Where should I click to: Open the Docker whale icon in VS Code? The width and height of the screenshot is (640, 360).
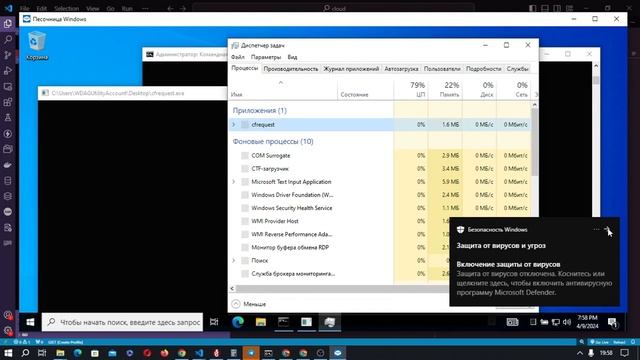[x=8, y=165]
